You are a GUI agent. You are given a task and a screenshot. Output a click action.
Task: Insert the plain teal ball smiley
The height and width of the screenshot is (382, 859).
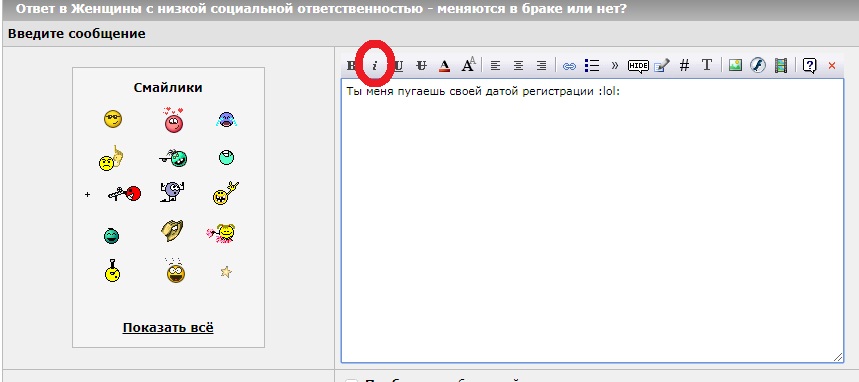(x=226, y=158)
